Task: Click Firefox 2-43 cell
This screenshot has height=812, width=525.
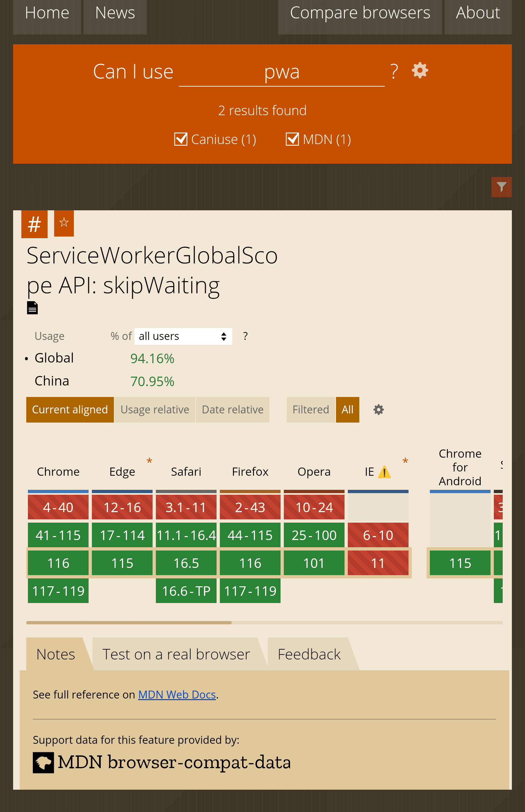Action: pyautogui.click(x=250, y=507)
